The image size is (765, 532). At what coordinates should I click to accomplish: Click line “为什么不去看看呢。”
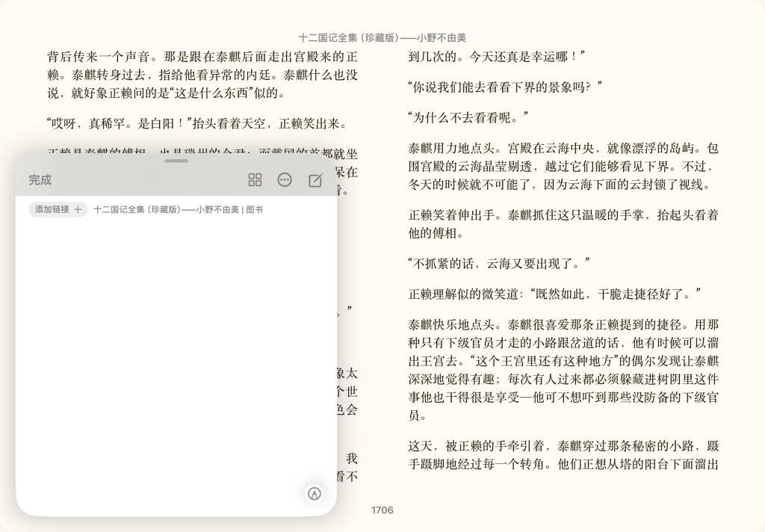pyautogui.click(x=468, y=117)
